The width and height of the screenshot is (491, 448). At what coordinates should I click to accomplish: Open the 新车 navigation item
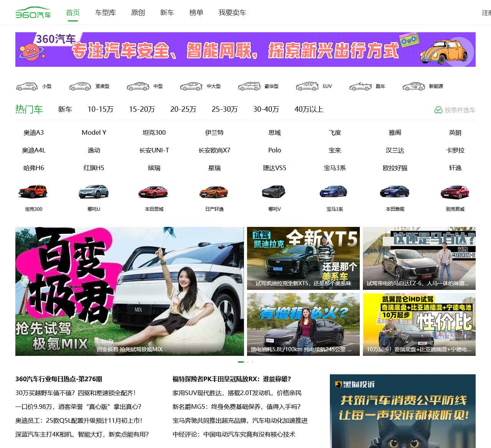click(x=167, y=13)
